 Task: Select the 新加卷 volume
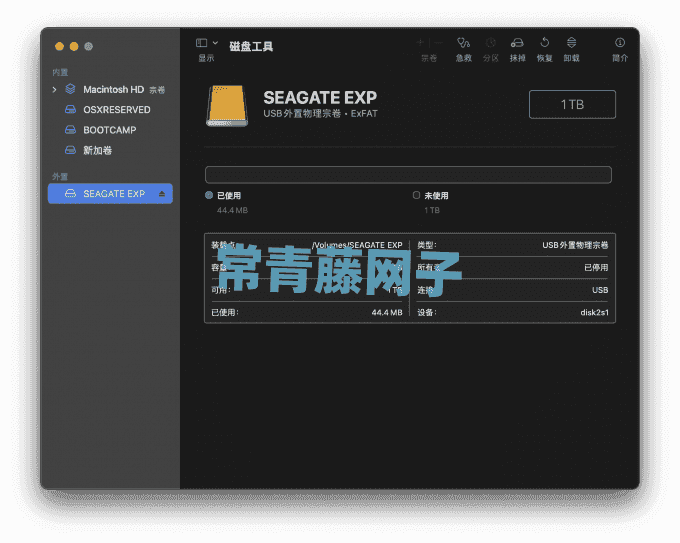click(110, 150)
